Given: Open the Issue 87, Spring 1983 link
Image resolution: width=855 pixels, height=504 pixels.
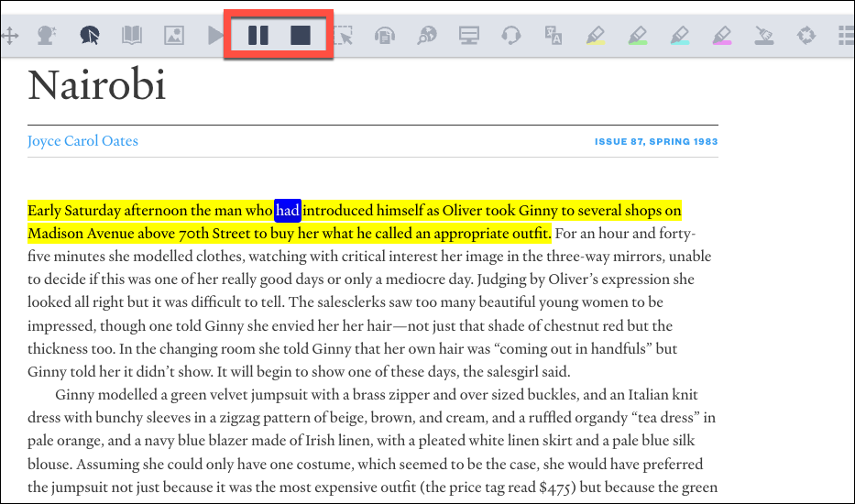Looking at the screenshot, I should [656, 142].
